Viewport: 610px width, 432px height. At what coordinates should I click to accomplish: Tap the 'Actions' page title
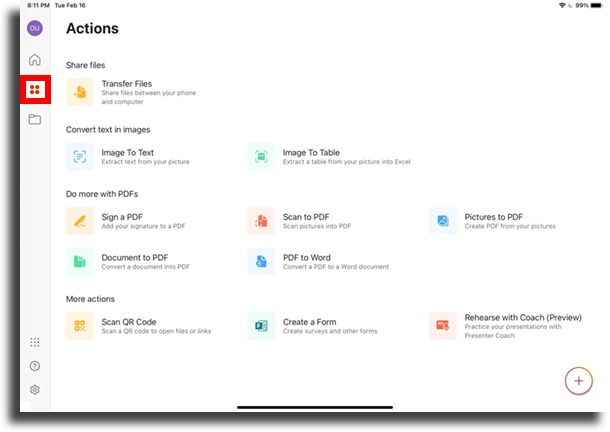(x=92, y=28)
